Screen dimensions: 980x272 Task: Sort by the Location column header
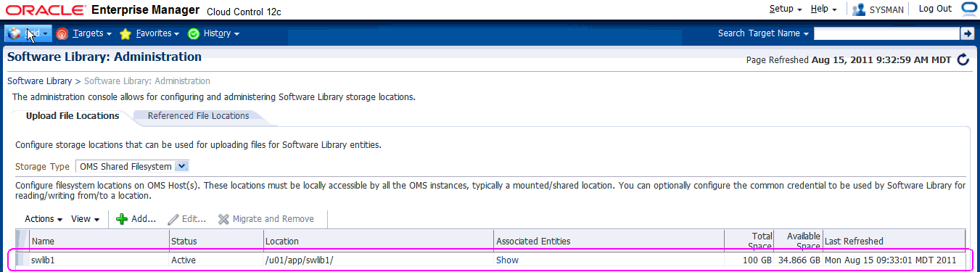(x=378, y=241)
